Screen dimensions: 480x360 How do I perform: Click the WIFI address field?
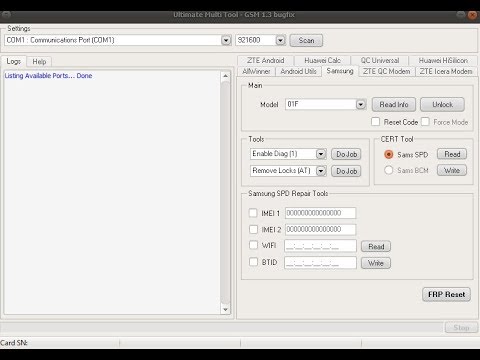[320, 246]
